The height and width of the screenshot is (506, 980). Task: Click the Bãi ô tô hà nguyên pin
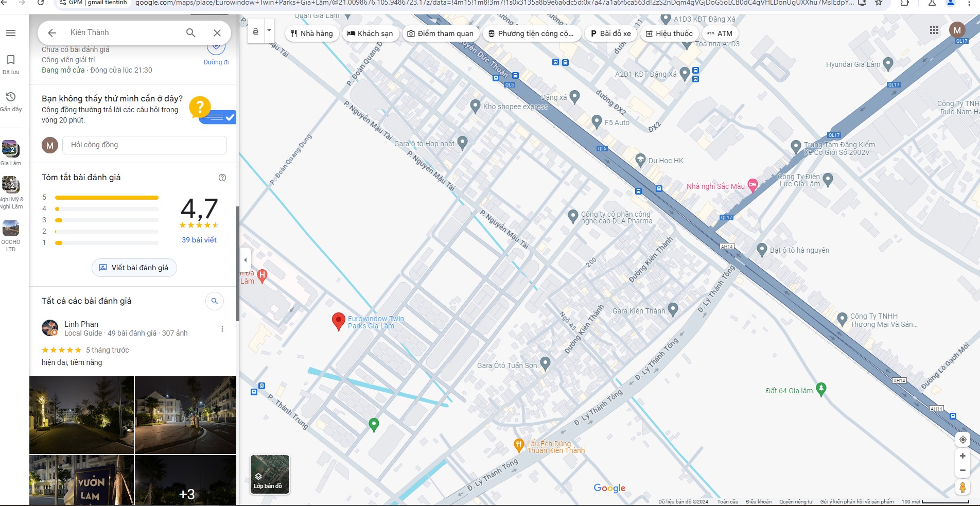coord(762,250)
